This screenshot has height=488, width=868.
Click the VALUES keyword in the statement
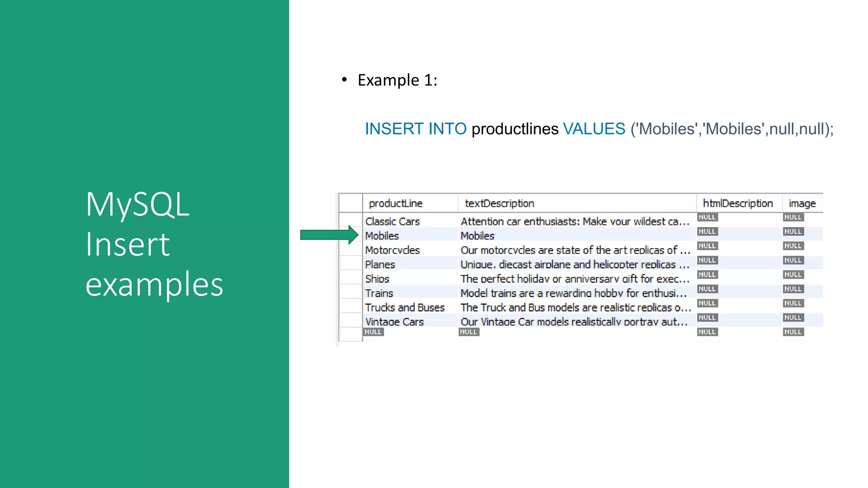(594, 129)
